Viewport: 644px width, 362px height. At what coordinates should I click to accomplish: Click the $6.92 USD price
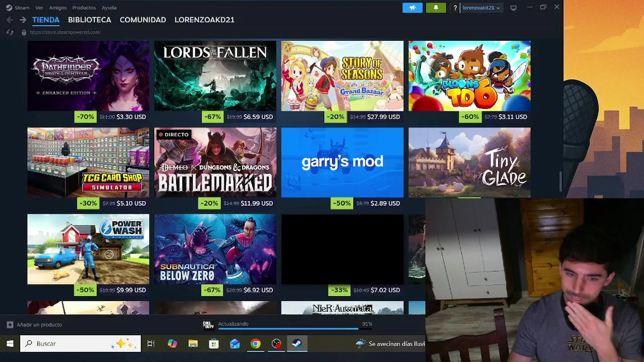(258, 290)
